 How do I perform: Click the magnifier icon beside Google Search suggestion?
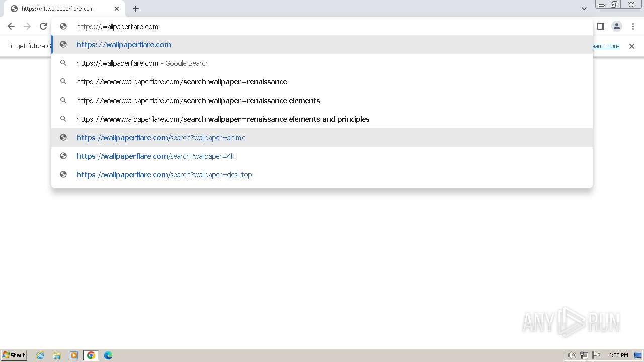(63, 63)
